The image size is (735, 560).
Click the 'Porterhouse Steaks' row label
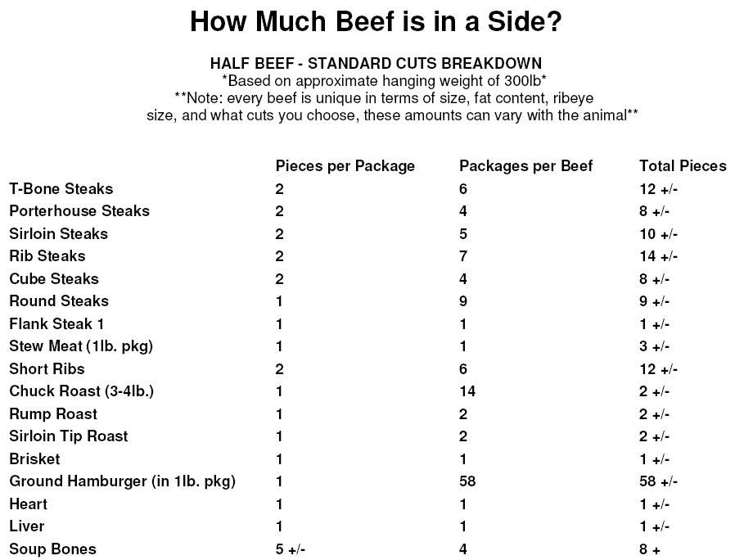(79, 211)
